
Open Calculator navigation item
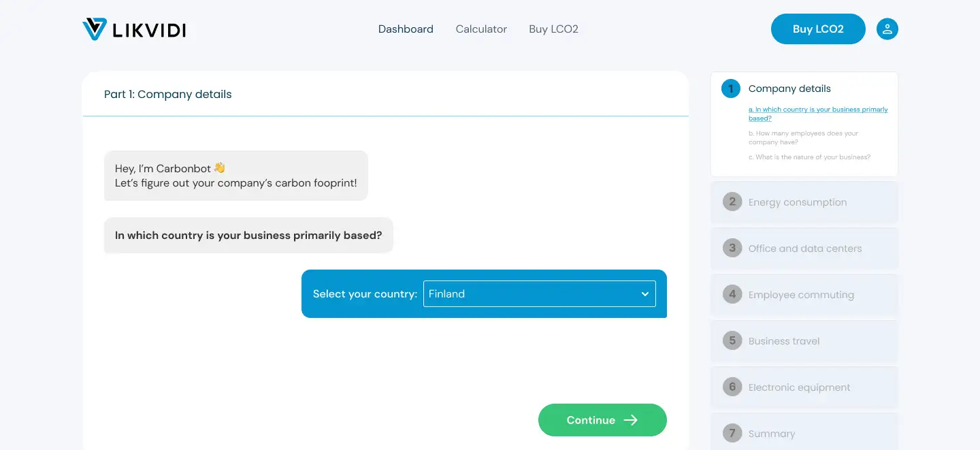pyautogui.click(x=481, y=29)
